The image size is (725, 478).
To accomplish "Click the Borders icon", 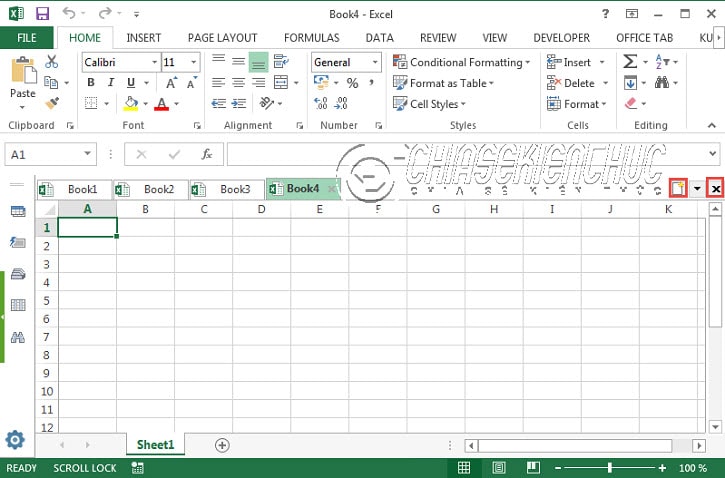I will point(91,104).
